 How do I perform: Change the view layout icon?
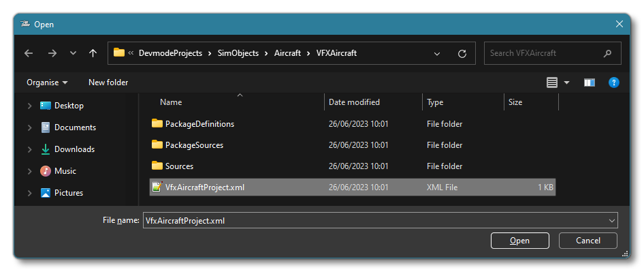click(552, 82)
